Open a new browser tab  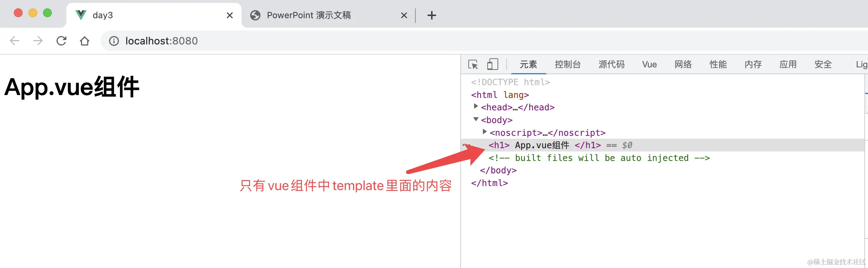pyautogui.click(x=432, y=15)
